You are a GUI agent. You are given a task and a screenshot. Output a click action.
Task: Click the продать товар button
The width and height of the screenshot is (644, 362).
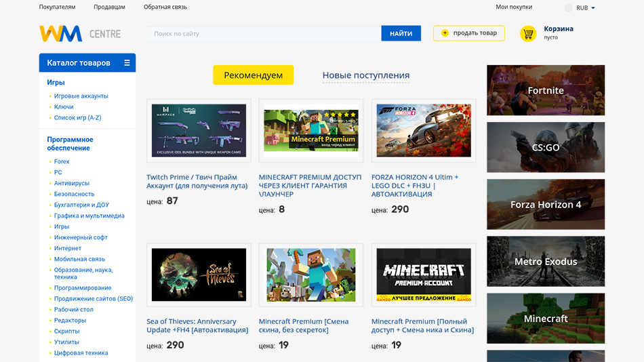click(468, 33)
